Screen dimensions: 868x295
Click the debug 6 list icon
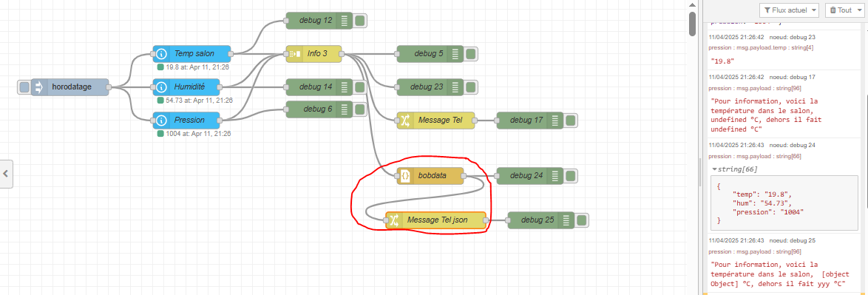[345, 109]
